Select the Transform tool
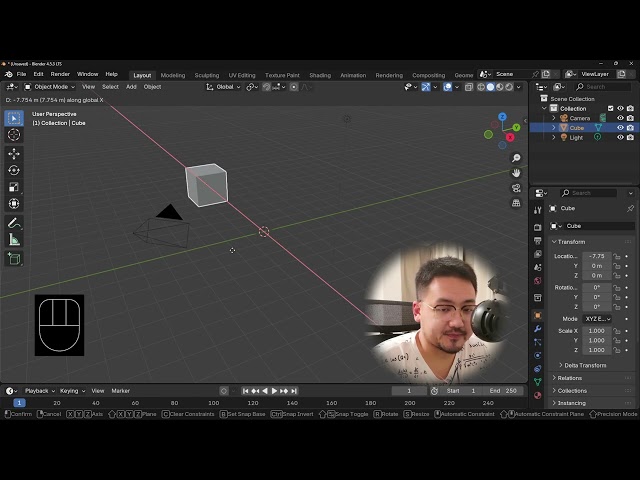The height and width of the screenshot is (480, 640). (x=14, y=203)
